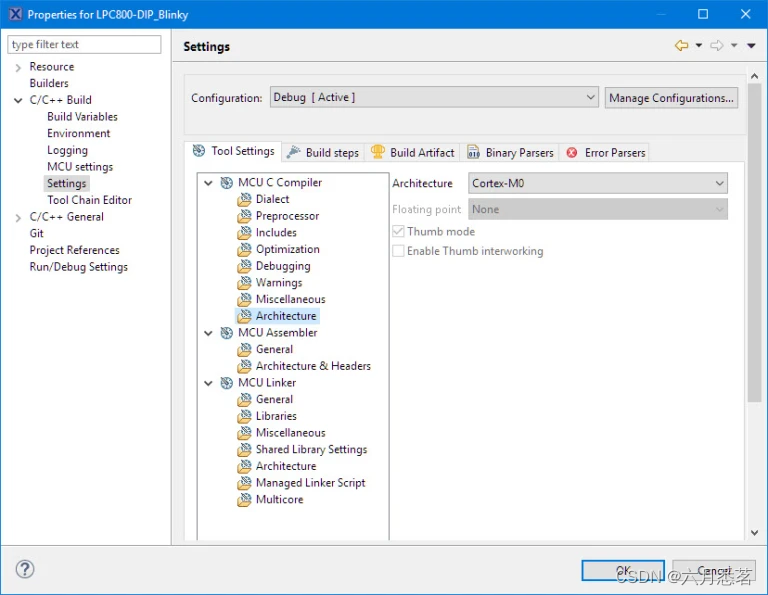Select Architecture under MCU Linker

pos(286,466)
